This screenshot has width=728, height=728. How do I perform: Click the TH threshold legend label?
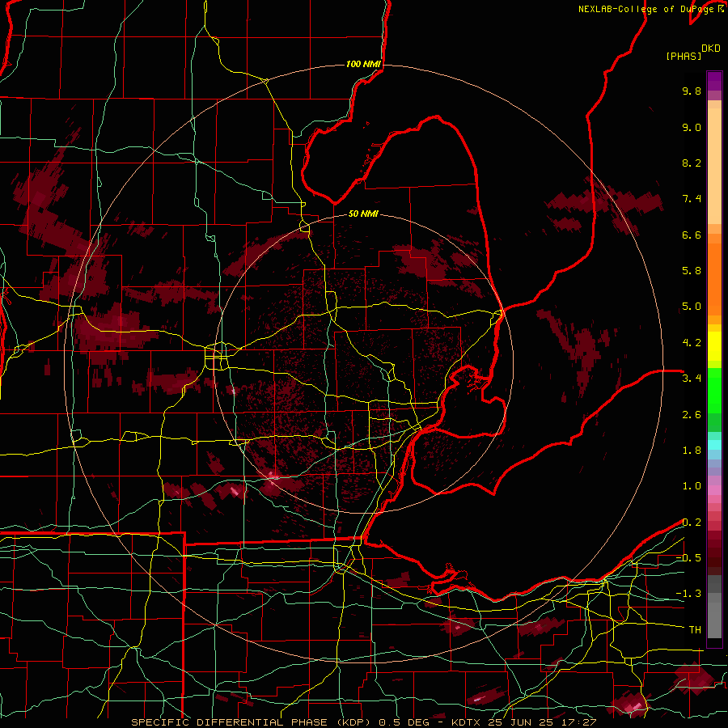[695, 630]
